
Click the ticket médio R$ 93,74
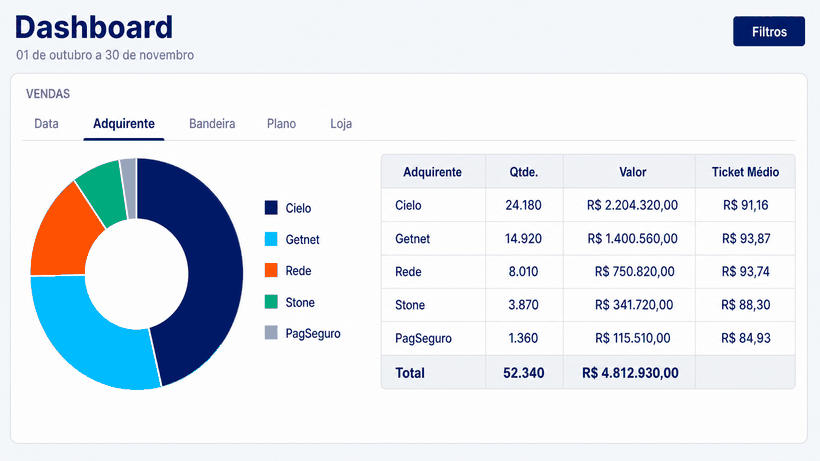[746, 271]
